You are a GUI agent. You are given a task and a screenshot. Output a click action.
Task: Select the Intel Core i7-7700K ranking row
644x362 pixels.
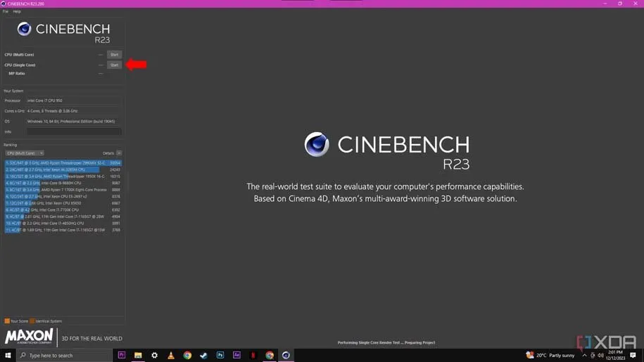pyautogui.click(x=56, y=209)
